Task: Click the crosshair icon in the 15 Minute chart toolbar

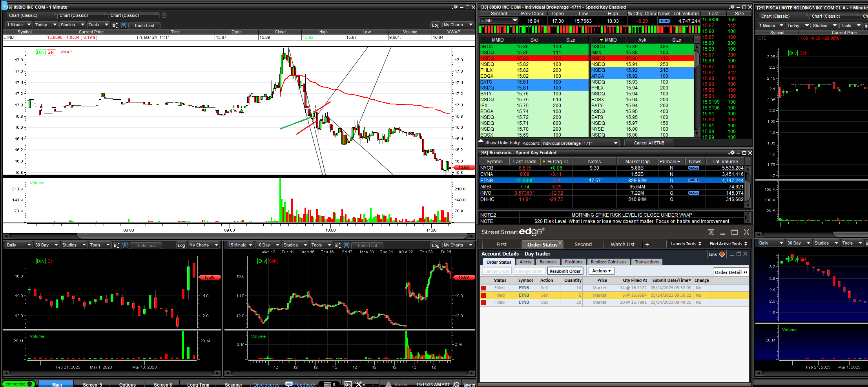Action: coord(346,245)
